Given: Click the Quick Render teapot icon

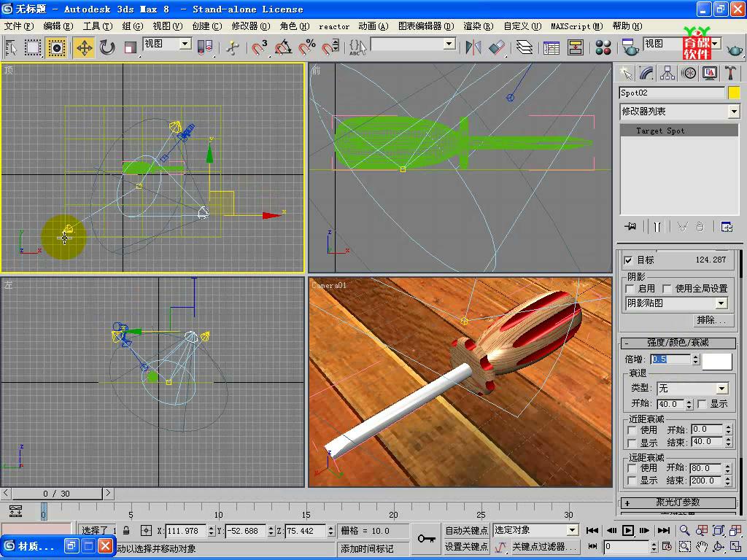Looking at the screenshot, I should (x=734, y=49).
